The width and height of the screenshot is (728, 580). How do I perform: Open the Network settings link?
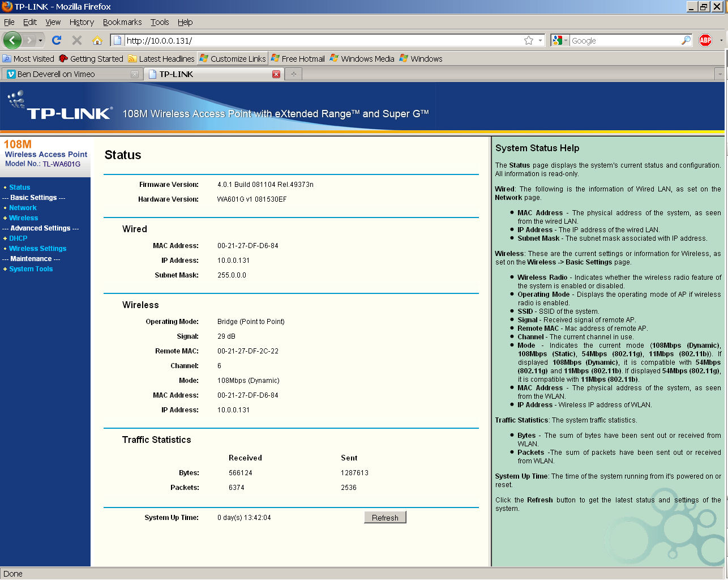click(x=23, y=208)
